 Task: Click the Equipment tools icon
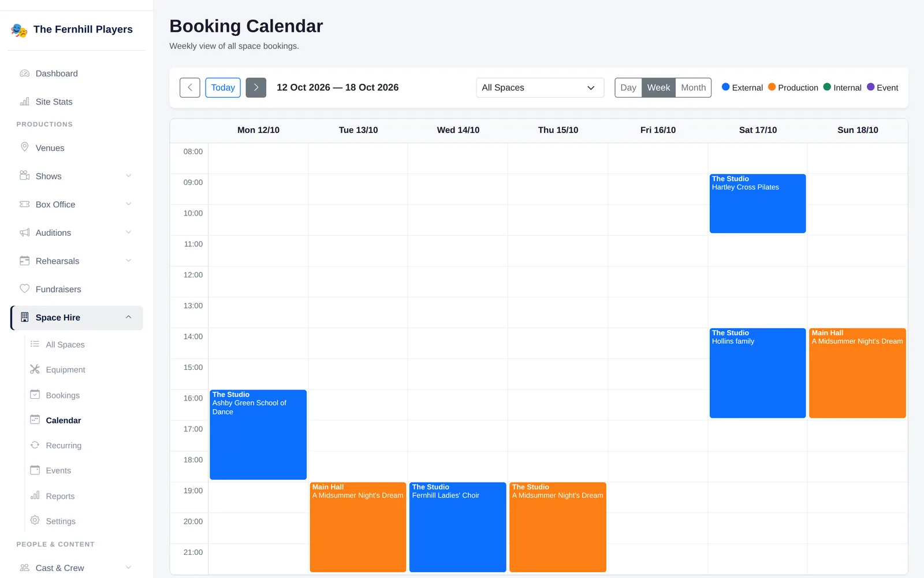35,369
